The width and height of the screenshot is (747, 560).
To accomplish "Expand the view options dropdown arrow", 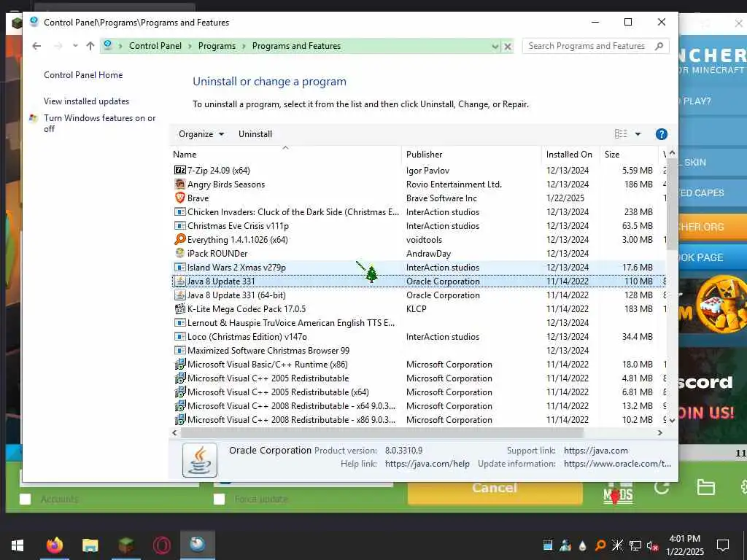I will [x=638, y=134].
